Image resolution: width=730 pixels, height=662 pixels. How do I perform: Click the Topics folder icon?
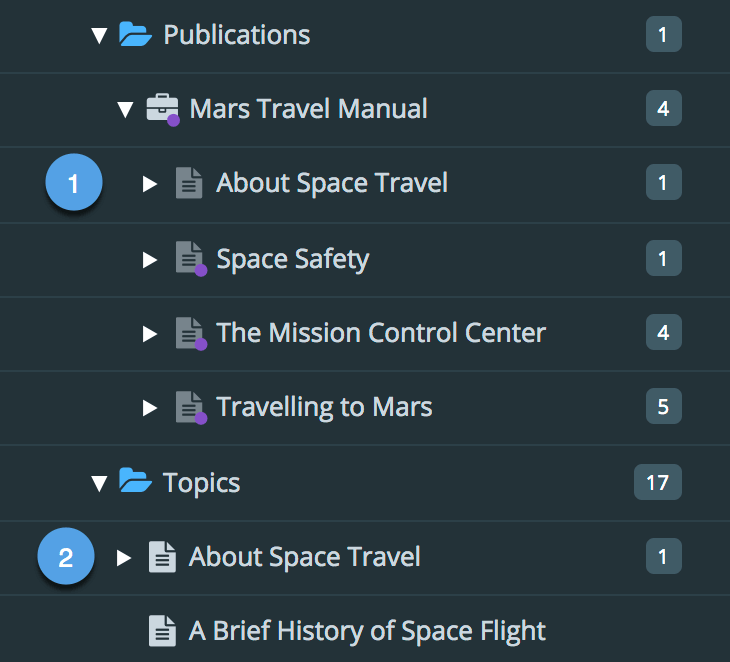(135, 483)
